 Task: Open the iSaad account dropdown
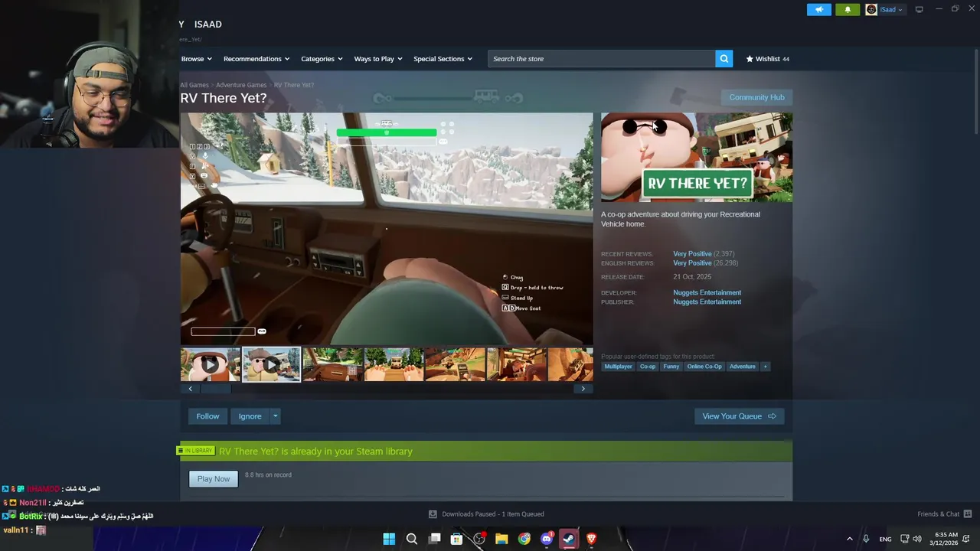[891, 10]
